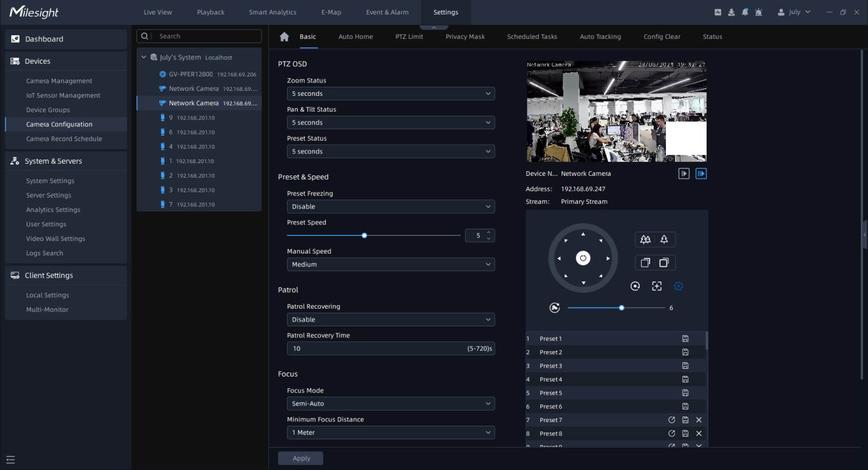Viewport: 868px width, 470px height.
Task: Open the Zoom Status dropdown
Action: click(x=390, y=94)
